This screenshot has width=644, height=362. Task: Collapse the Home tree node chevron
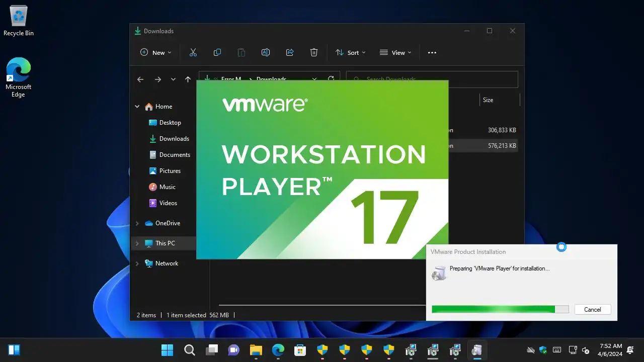[x=137, y=107]
